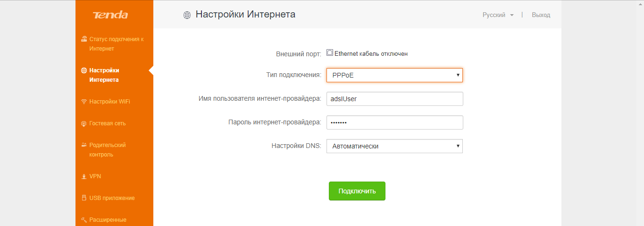This screenshot has height=226, width=644.
Task: Open the Русский language selector
Action: click(498, 15)
